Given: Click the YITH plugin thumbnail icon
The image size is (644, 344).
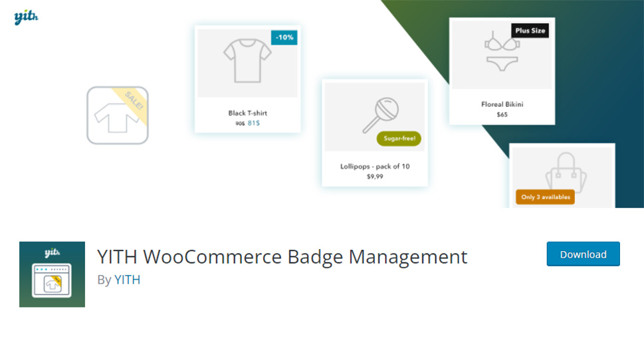Looking at the screenshot, I should (52, 274).
